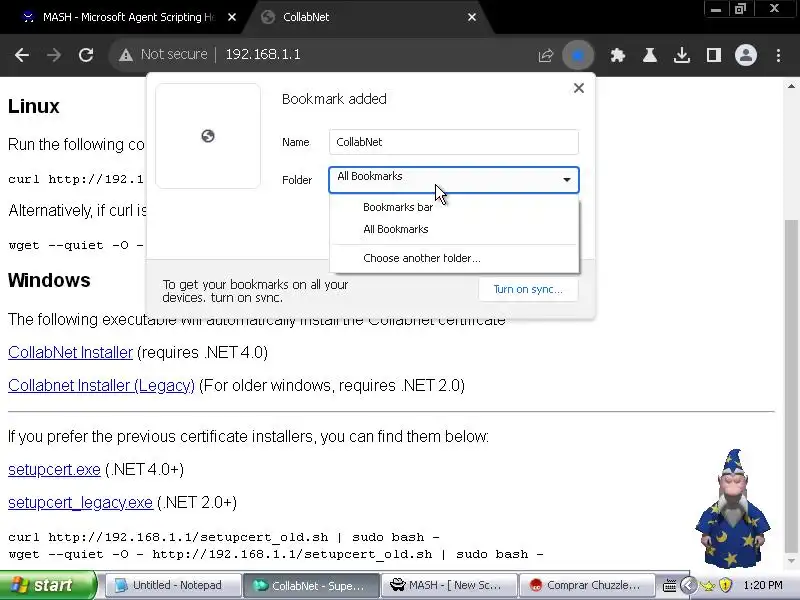Image resolution: width=800 pixels, height=600 pixels.
Task: Close the Bookmark added dialog
Action: click(x=579, y=88)
